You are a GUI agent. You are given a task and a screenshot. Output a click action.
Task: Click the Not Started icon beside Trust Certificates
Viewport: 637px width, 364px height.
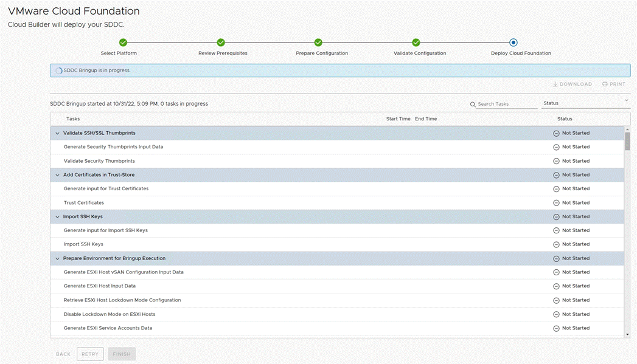(x=555, y=202)
